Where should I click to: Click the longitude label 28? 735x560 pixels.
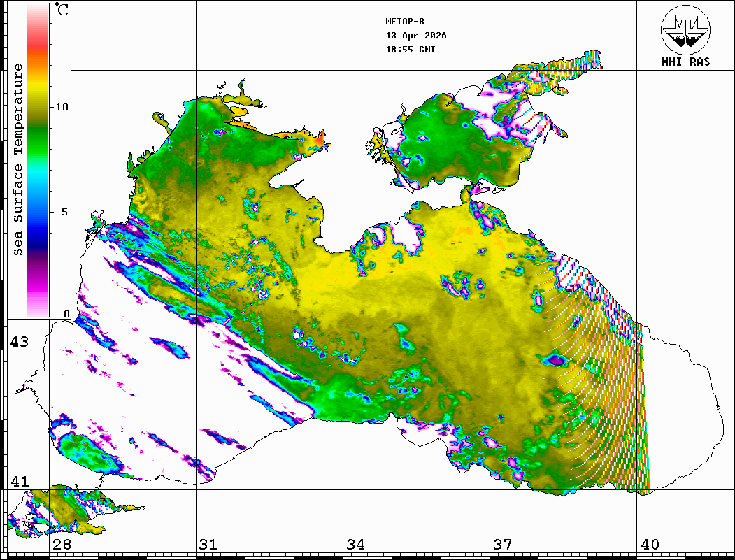pos(62,545)
